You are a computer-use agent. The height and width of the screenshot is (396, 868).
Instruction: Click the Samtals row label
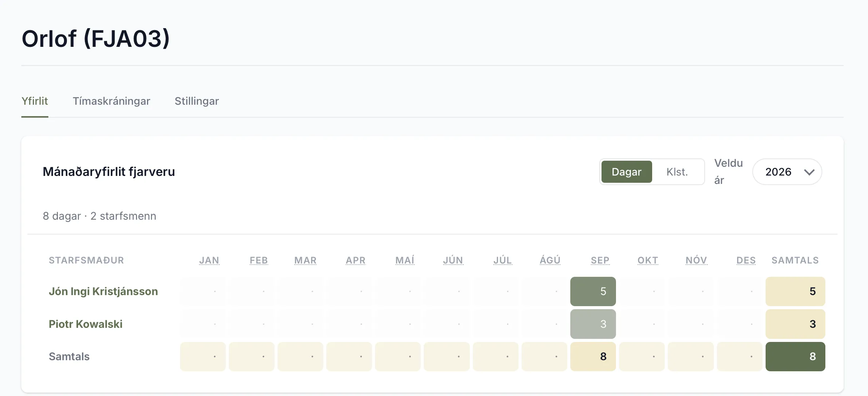pos(69,356)
